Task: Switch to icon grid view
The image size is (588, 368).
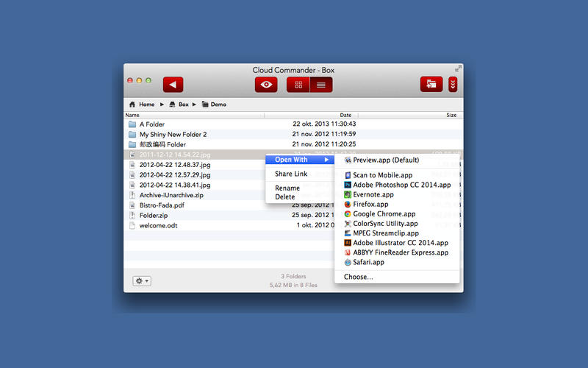Action: (x=298, y=85)
